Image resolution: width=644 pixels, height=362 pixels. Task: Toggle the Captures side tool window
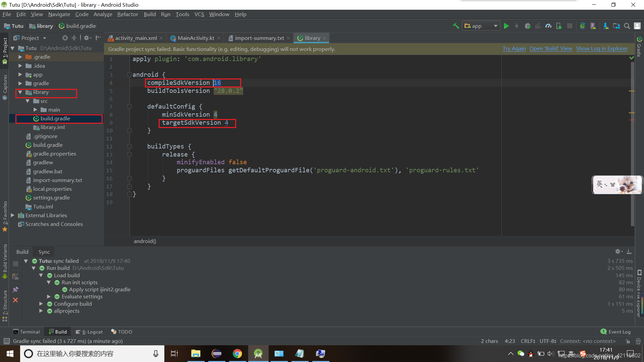point(5,87)
